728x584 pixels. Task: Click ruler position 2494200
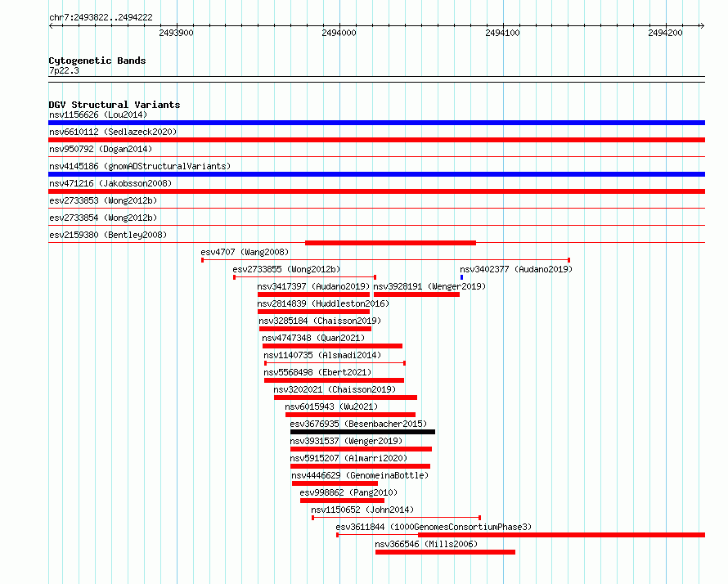(x=666, y=33)
